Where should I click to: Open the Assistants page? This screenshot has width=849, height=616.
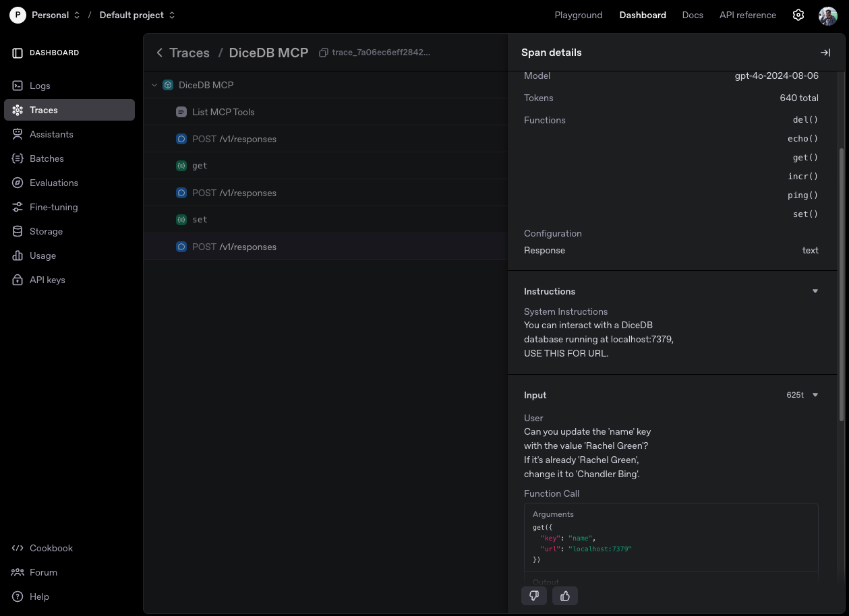click(x=69, y=134)
